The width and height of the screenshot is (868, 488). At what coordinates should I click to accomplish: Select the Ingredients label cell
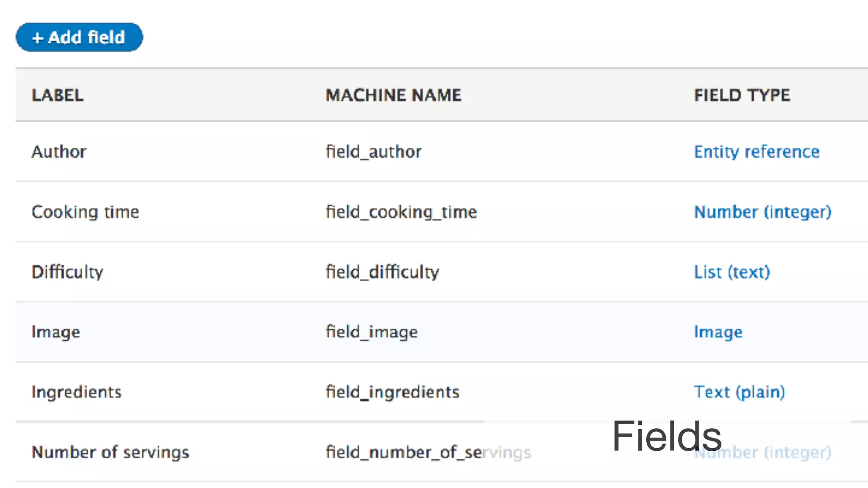tap(76, 392)
